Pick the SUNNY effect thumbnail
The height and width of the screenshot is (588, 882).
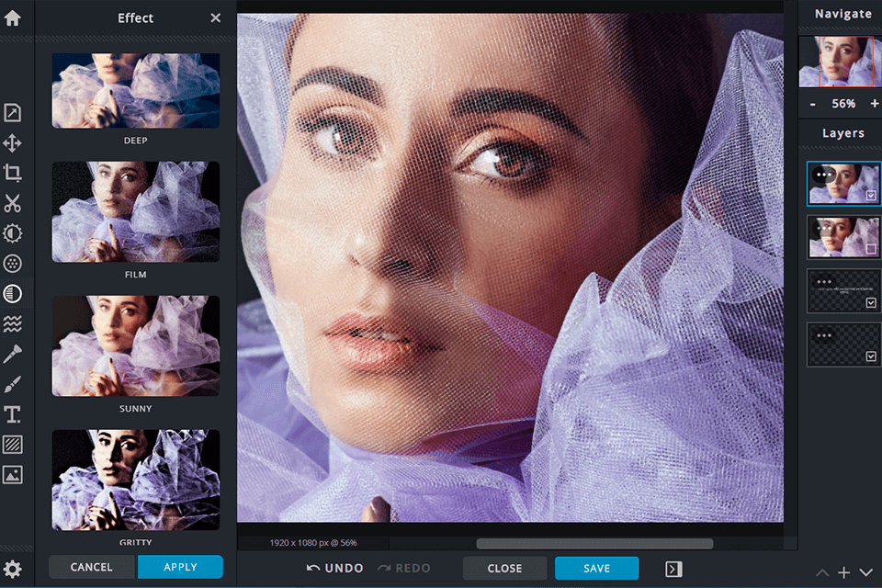(x=136, y=345)
